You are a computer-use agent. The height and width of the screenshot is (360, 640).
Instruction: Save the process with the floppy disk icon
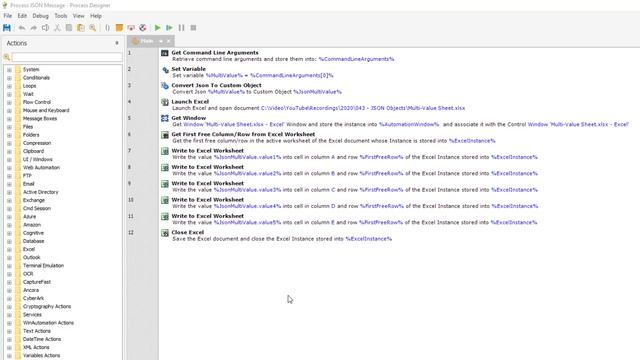7,28
